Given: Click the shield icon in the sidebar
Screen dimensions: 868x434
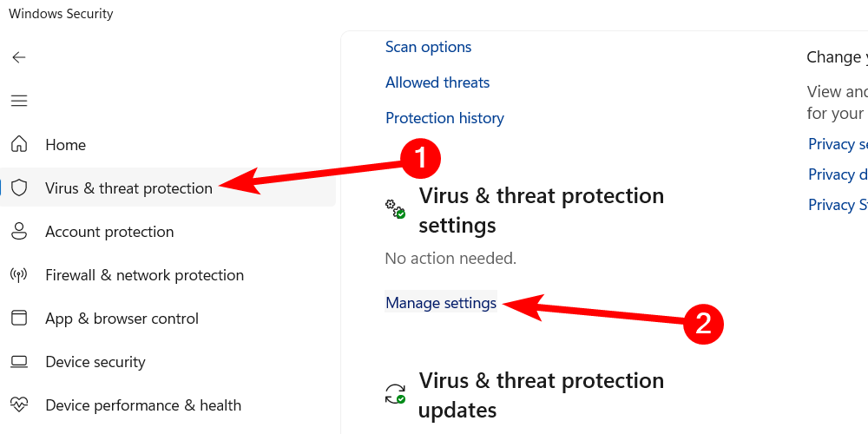Looking at the screenshot, I should [x=19, y=188].
